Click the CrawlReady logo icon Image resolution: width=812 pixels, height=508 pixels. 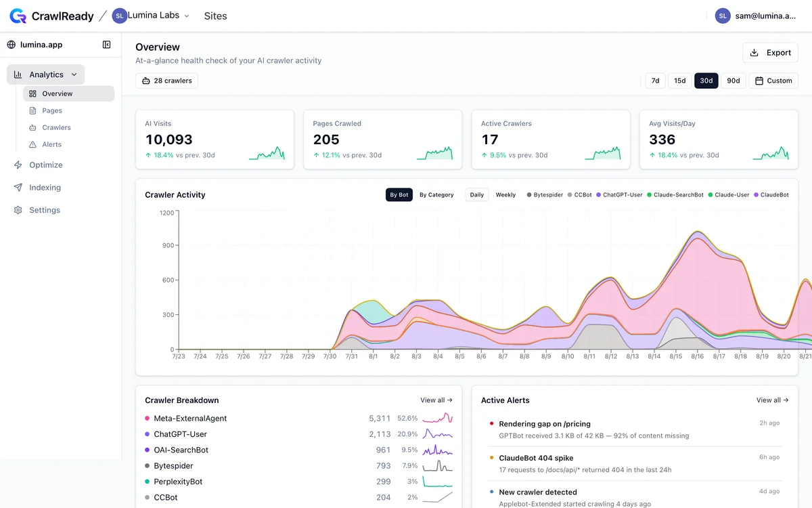pos(18,16)
